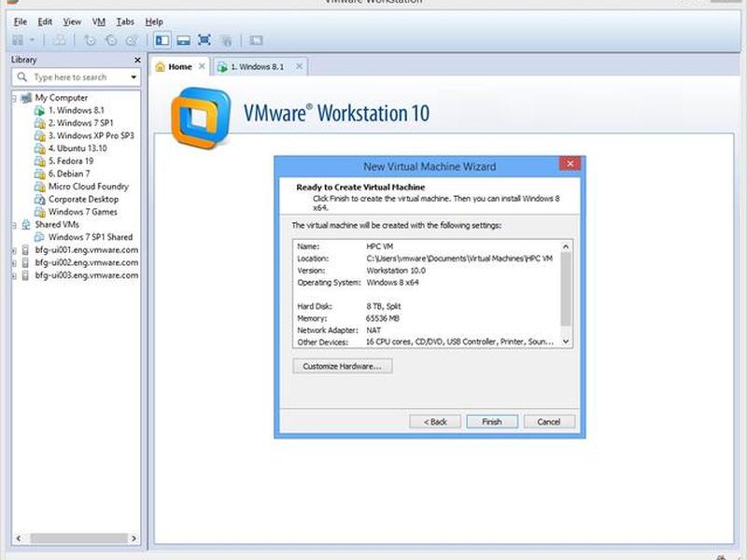Select Micro Cloud Foundry in library
Viewport: 747px width, 560px height.
tap(88, 187)
